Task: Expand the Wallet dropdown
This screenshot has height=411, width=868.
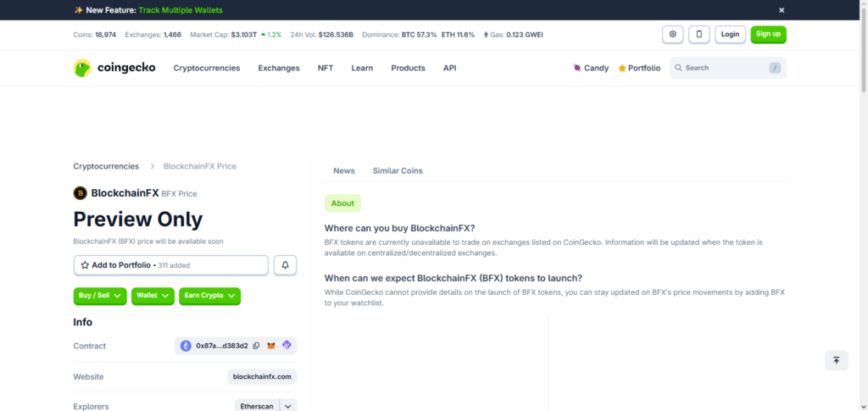Action: [x=153, y=296]
